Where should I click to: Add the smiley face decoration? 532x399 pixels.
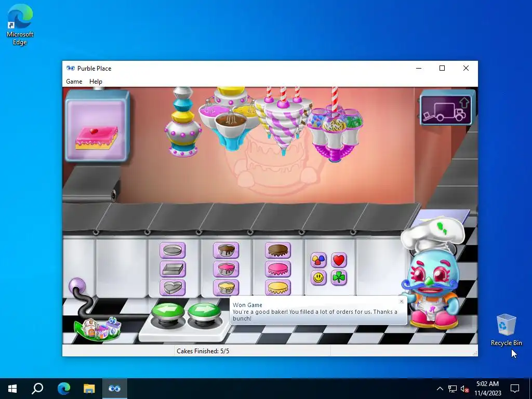(318, 278)
